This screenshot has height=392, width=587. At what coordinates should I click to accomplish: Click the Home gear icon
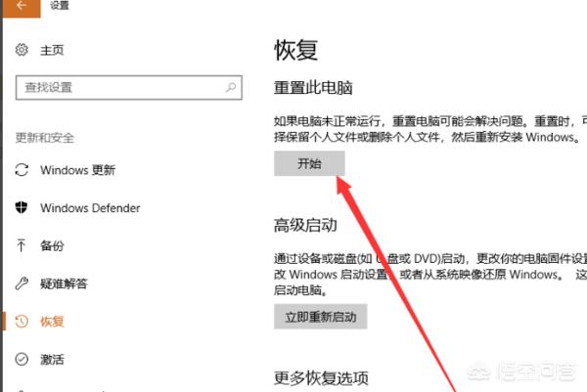[x=22, y=50]
